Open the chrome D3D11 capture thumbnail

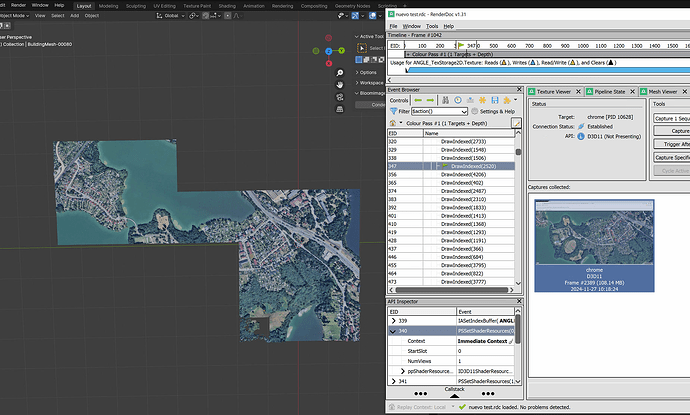point(594,245)
